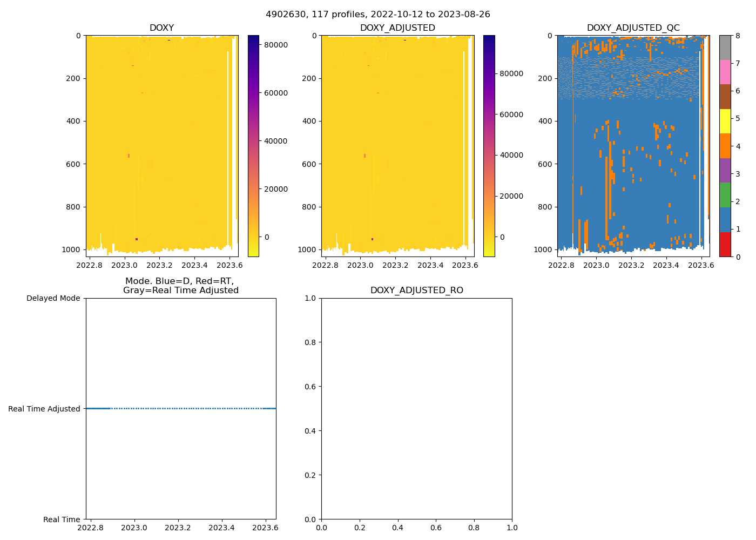The width and height of the screenshot is (756, 540).
Task: Click the DOXY_ADJUSTED plot colorbar
Action: pos(489,146)
